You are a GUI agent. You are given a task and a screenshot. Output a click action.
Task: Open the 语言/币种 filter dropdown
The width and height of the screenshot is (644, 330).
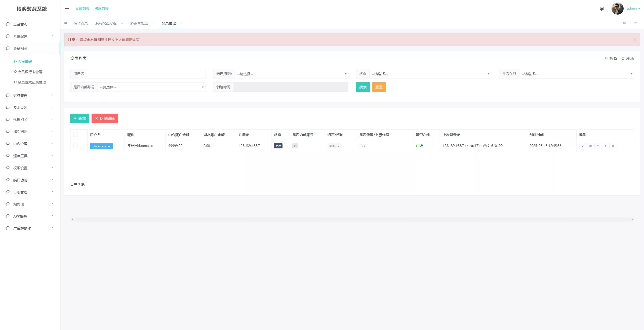click(x=291, y=74)
